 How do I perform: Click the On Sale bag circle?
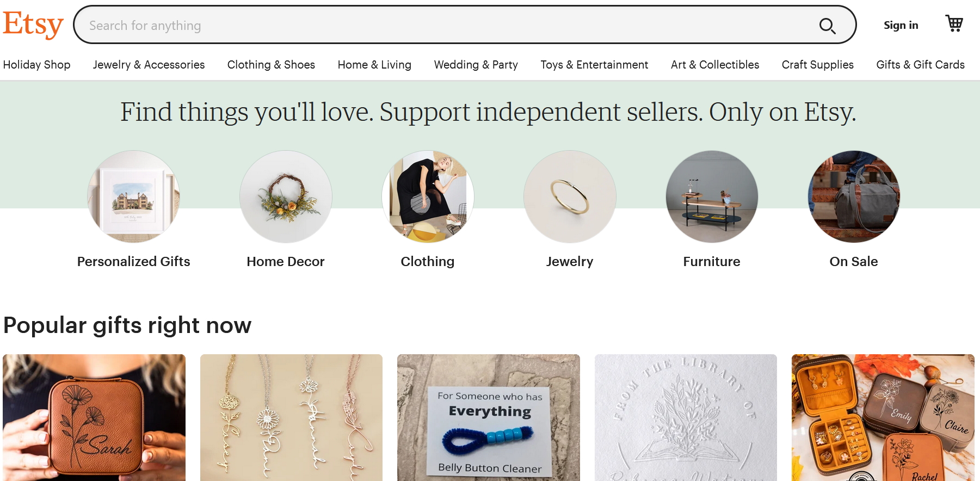pos(854,196)
